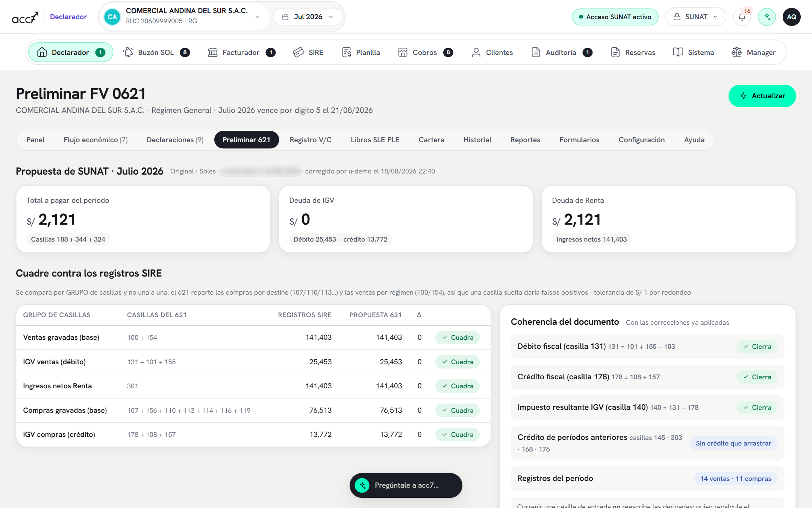Open the Facturador building icon
The image size is (812, 508).
213,52
